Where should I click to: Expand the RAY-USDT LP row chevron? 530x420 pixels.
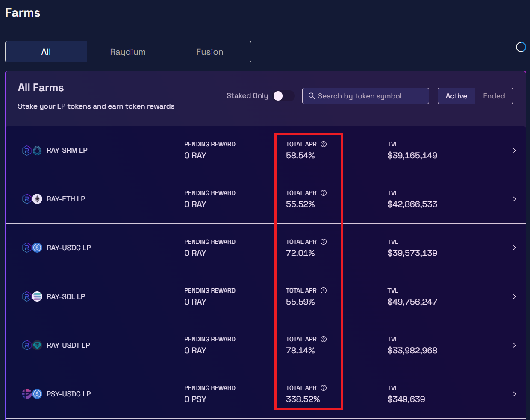[x=514, y=346]
